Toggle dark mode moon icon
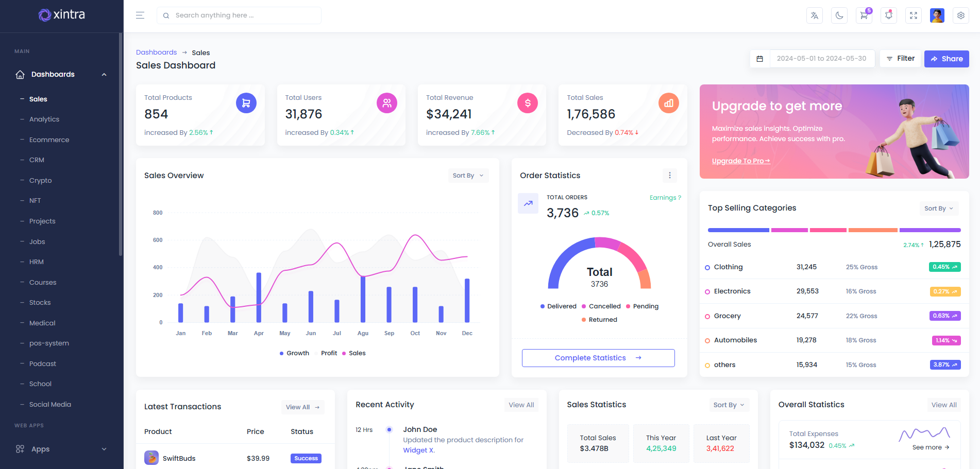Image resolution: width=980 pixels, height=469 pixels. tap(839, 15)
